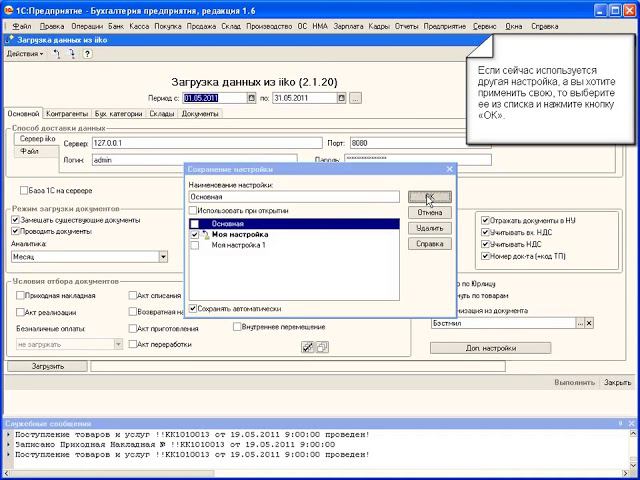Screen dimensions: 640x480
Task: Clear the Бэстмил organization field
Action: [x=589, y=323]
